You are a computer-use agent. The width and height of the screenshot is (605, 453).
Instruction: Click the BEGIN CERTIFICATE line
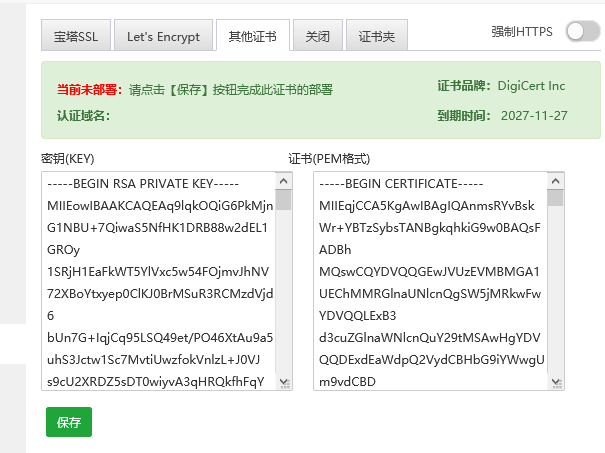tap(401, 184)
